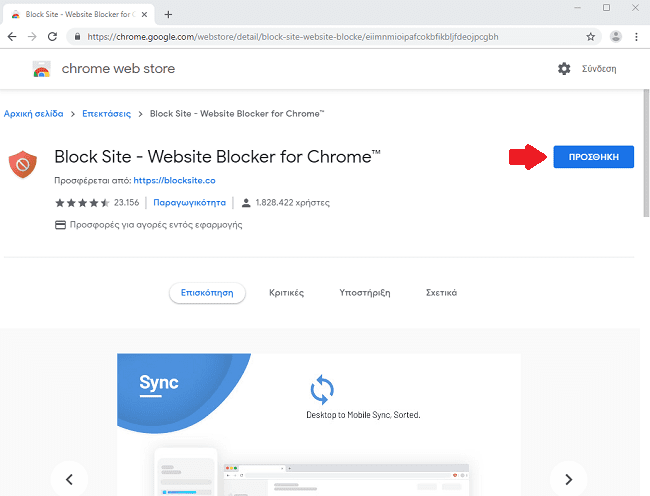Switch to the Σχετικά tab
The height and width of the screenshot is (496, 650).
[441, 293]
